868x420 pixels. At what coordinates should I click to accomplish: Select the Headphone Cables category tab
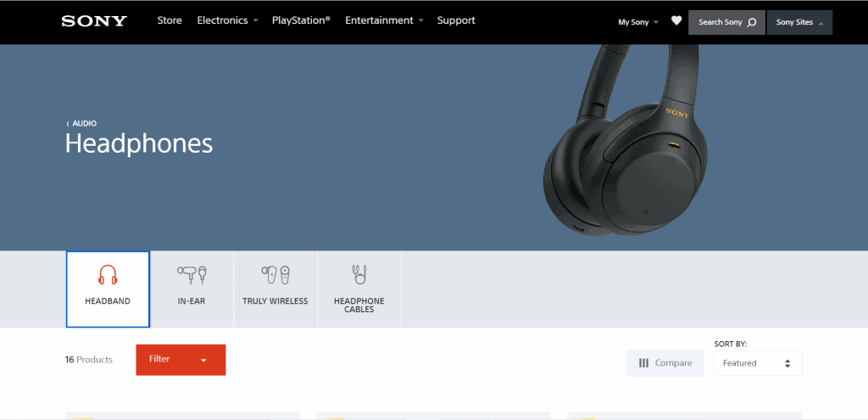pyautogui.click(x=359, y=289)
